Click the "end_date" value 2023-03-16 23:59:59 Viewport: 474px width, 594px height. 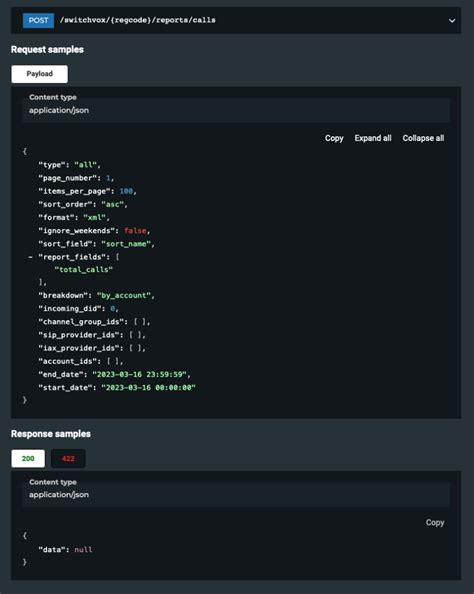point(139,375)
